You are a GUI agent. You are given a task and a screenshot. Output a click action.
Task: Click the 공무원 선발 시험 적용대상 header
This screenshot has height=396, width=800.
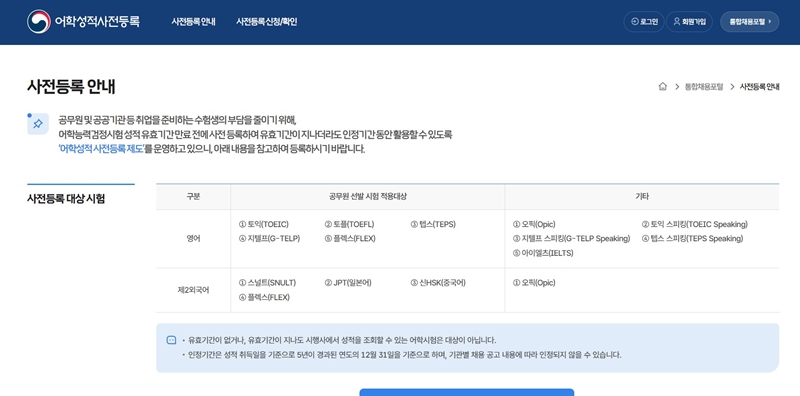coord(368,196)
